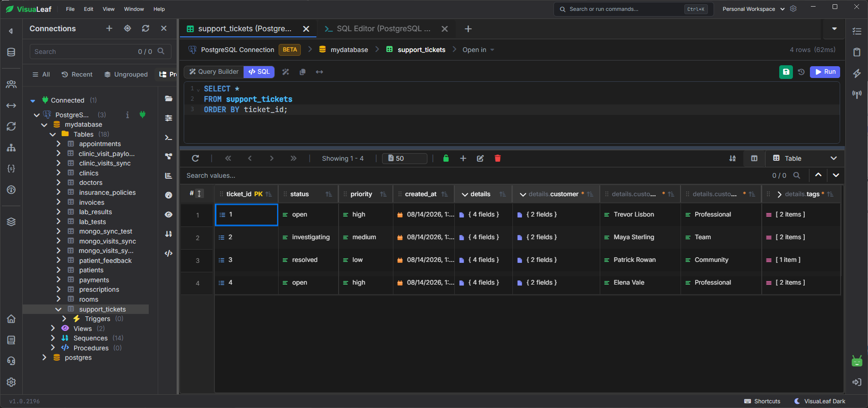
Task: Toggle the green edit lock icon
Action: coord(446,158)
